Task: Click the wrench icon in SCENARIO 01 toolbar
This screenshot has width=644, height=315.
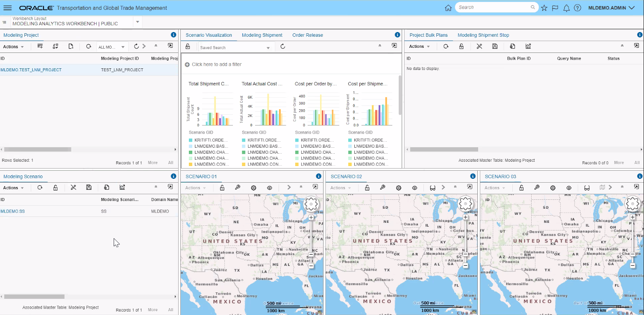Action: (x=238, y=187)
